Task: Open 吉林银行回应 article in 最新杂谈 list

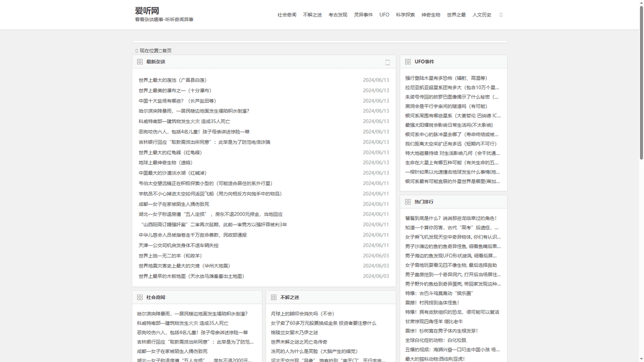Action: 204,142
